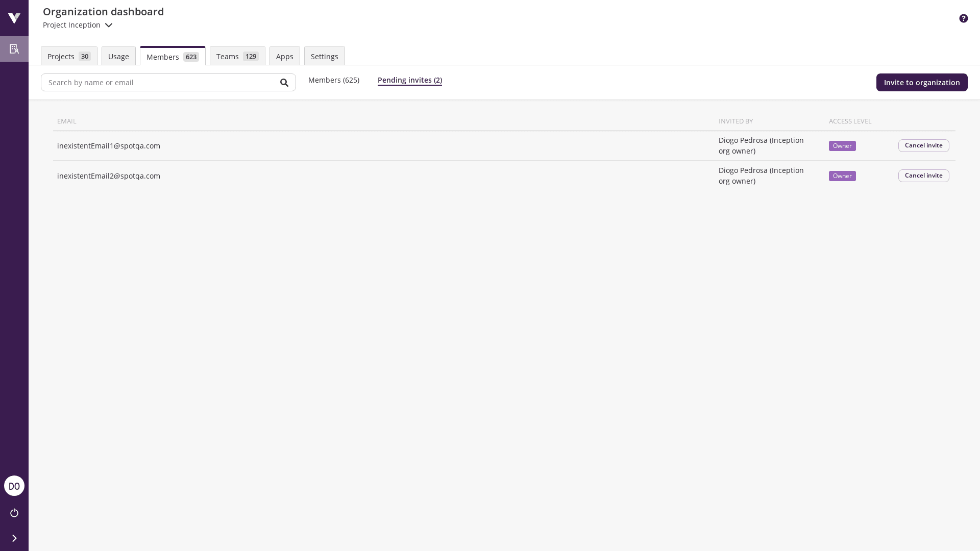Click the V logo in the sidebar
The height and width of the screenshot is (551, 980).
pos(14,18)
